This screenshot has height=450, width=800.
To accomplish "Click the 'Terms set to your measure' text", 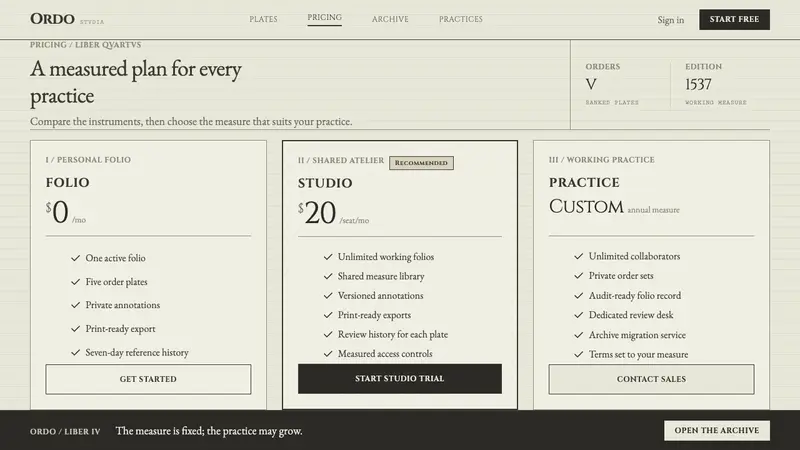I will click(x=638, y=354).
